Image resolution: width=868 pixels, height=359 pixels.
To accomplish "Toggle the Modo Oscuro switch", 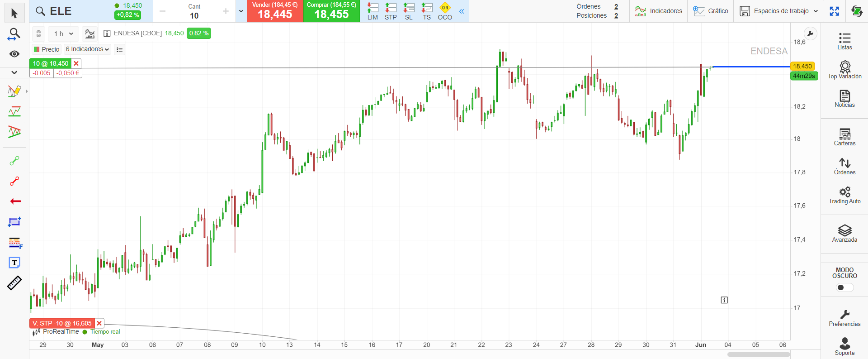I will (x=844, y=287).
